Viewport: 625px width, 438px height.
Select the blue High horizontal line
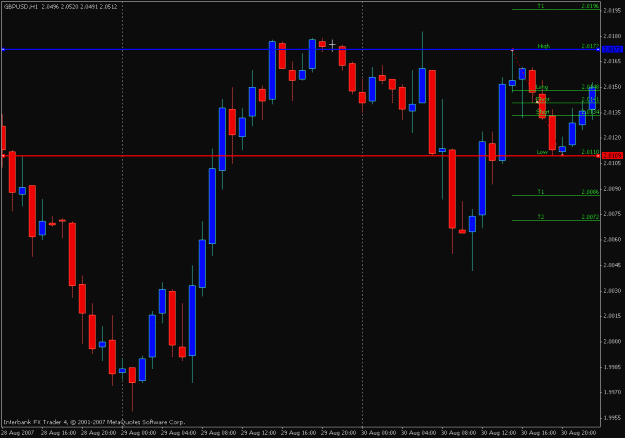(301, 50)
